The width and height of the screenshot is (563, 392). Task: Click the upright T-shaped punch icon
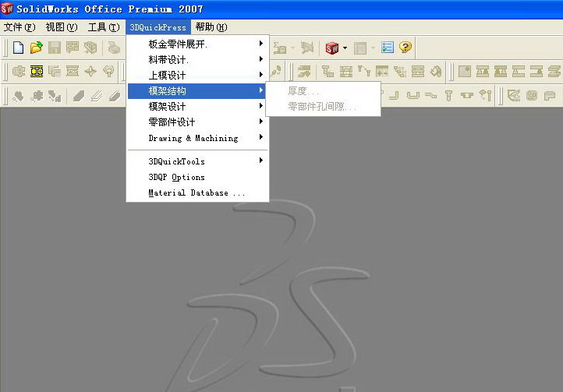448,96
